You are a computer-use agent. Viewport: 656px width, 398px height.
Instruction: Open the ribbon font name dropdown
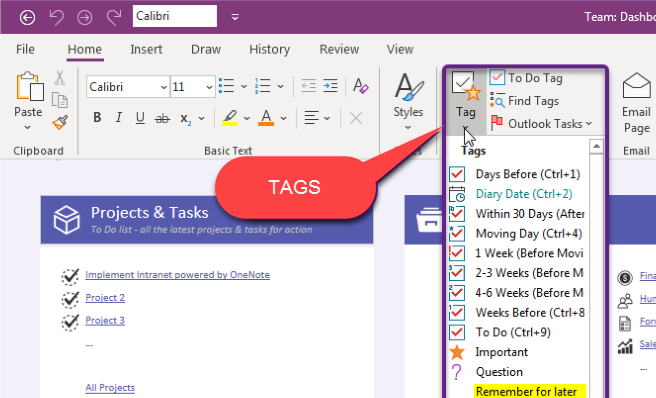click(x=163, y=87)
